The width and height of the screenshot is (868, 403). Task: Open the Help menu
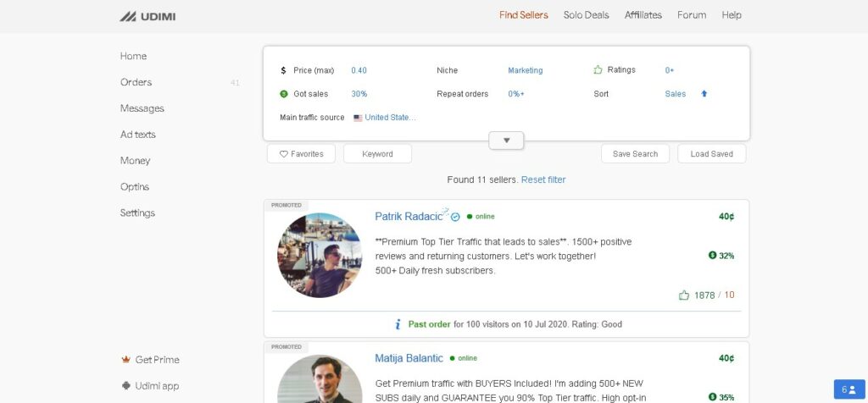pyautogui.click(x=732, y=15)
